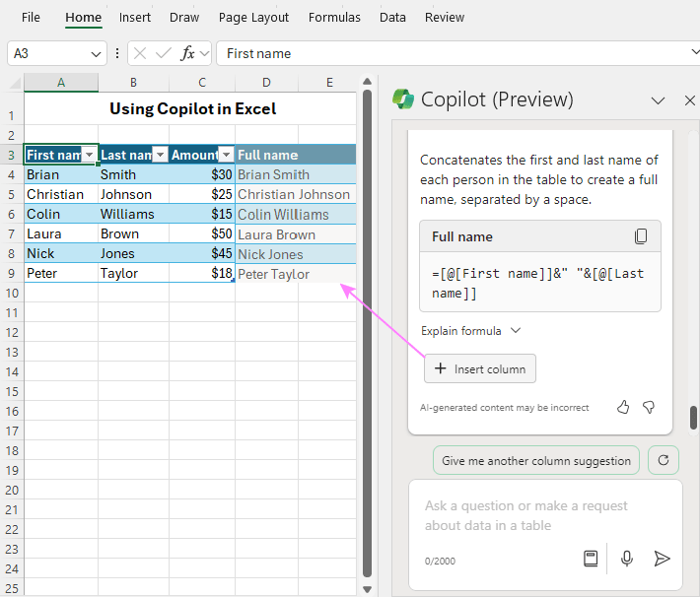Select the cell containing Taylor
This screenshot has height=597, width=700.
click(x=133, y=273)
